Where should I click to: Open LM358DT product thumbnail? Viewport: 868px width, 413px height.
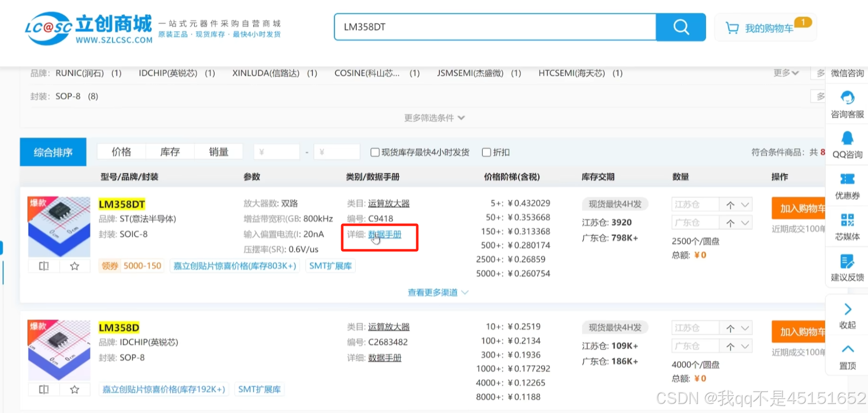point(59,226)
